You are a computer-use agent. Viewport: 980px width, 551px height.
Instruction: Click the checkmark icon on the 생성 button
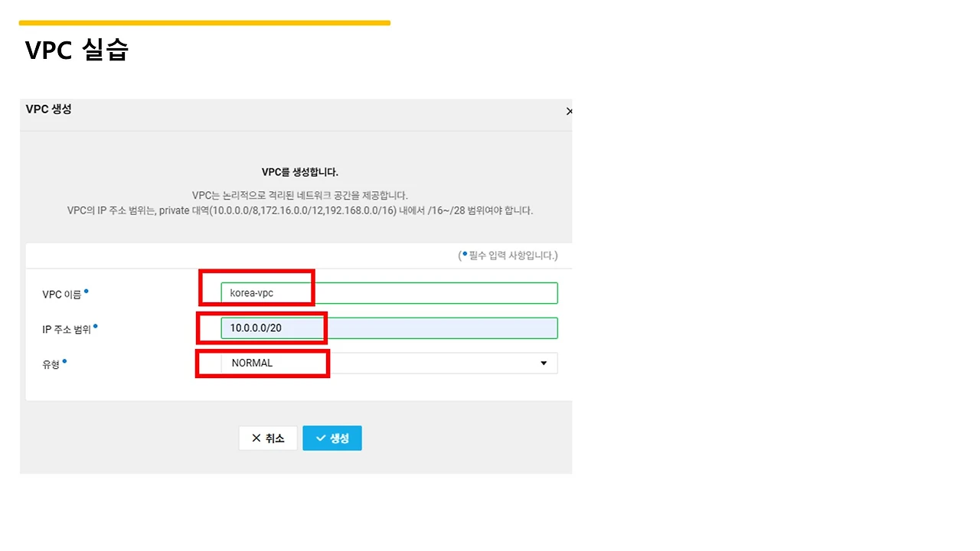321,438
